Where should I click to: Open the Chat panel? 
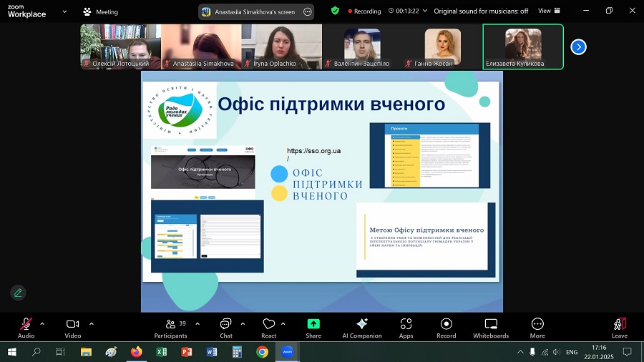point(225,328)
